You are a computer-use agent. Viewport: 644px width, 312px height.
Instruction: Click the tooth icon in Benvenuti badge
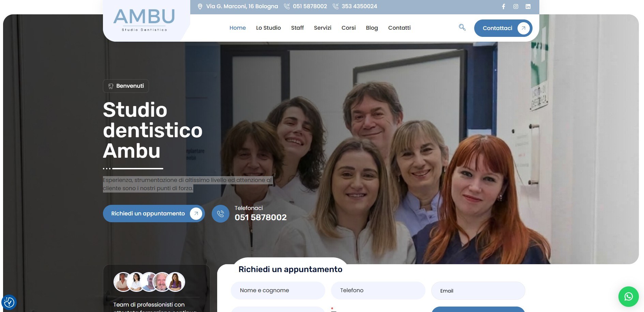(110, 86)
